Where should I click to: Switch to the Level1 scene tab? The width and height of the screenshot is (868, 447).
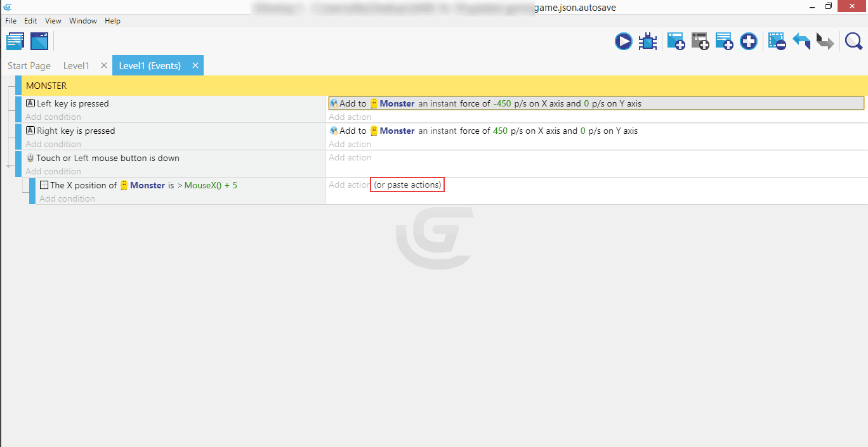click(76, 66)
